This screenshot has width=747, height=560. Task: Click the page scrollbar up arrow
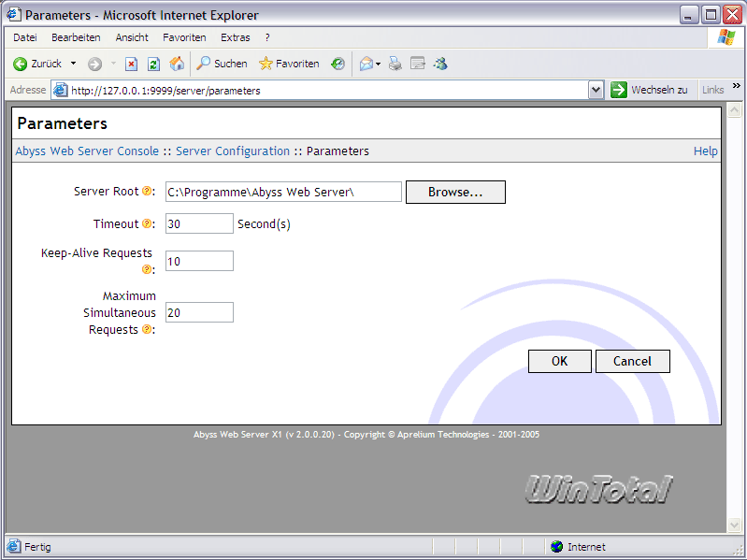(x=734, y=110)
